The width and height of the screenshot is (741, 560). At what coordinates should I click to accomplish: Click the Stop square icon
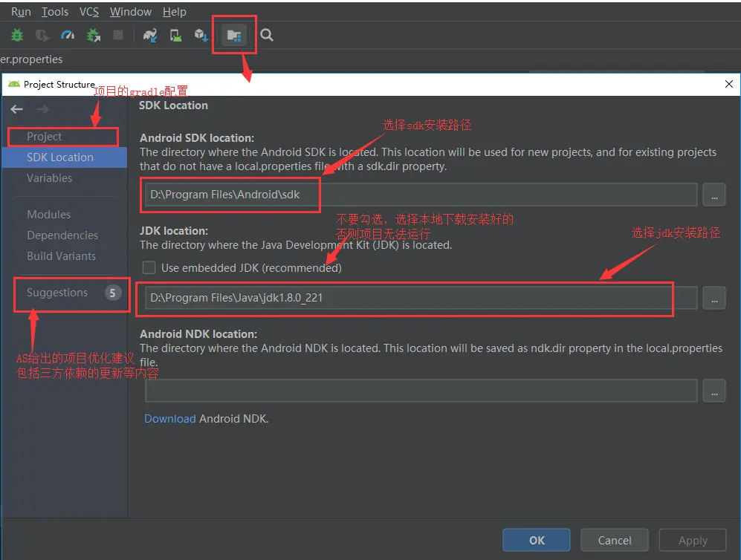[118, 35]
